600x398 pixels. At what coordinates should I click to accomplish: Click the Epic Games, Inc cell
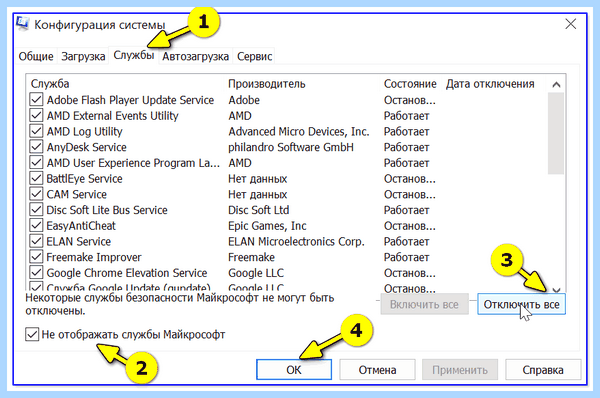267,225
